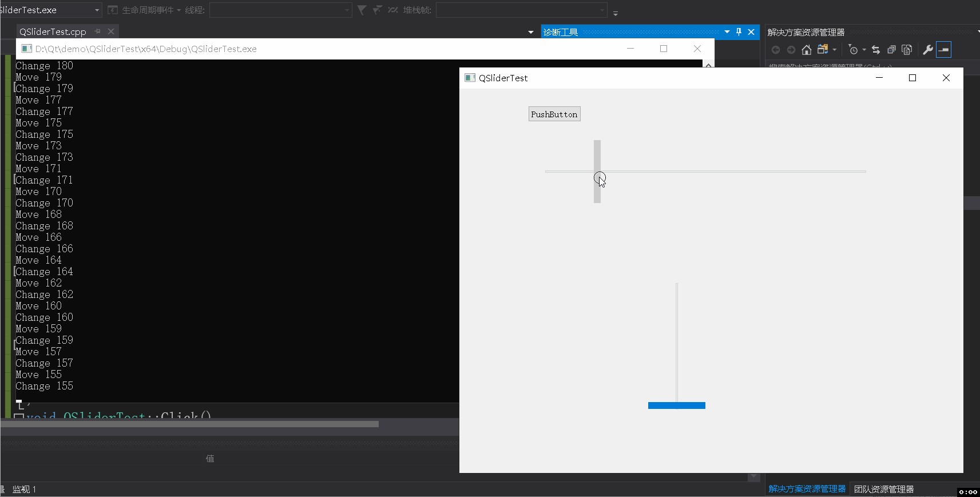Click the 'Change 180' console output line
980x497 pixels.
coord(45,66)
